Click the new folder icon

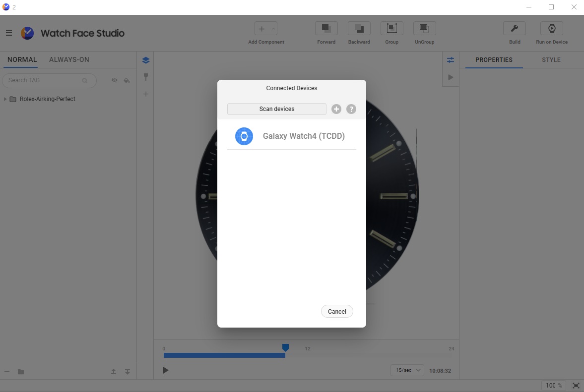[21, 372]
